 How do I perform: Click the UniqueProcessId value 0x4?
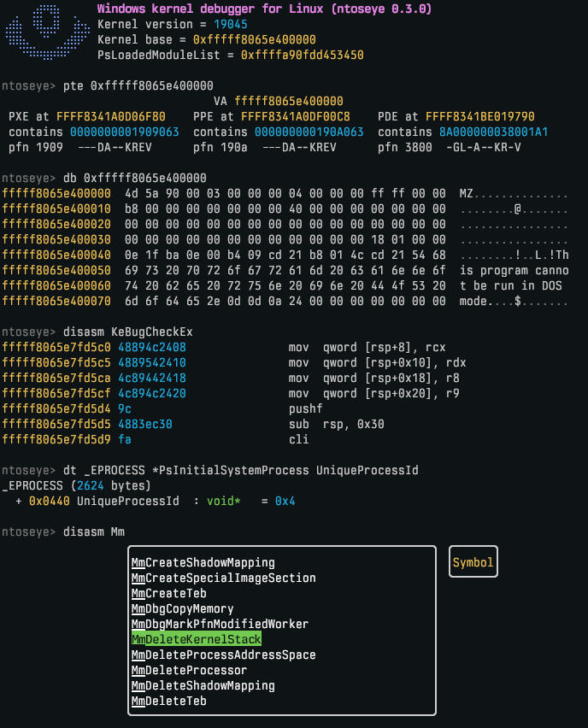coord(285,501)
